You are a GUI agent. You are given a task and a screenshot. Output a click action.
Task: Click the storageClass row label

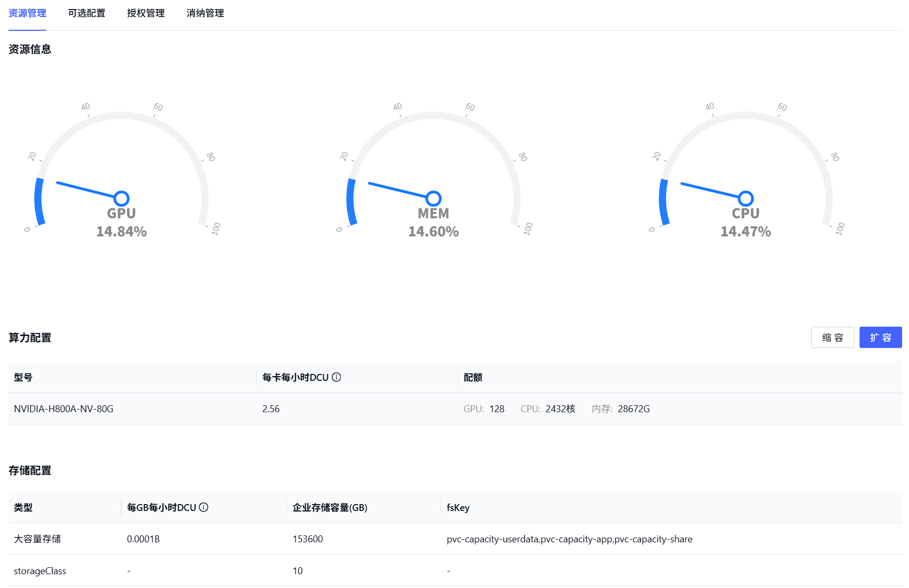click(x=40, y=571)
